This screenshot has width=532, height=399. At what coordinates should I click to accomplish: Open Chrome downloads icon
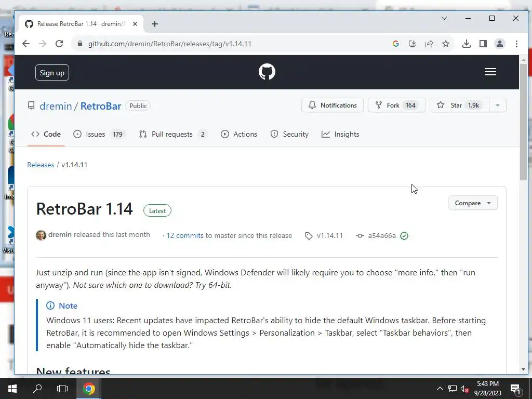point(467,44)
